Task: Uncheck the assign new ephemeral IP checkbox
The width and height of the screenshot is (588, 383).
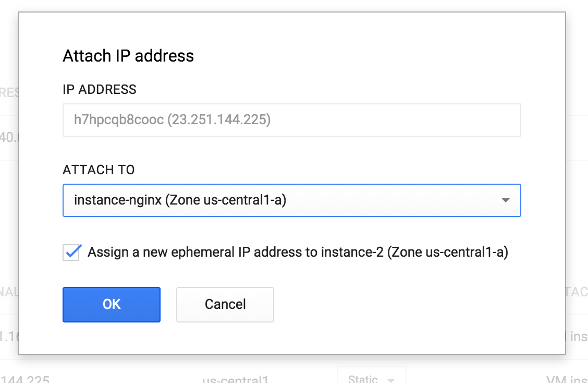Action: (x=71, y=252)
